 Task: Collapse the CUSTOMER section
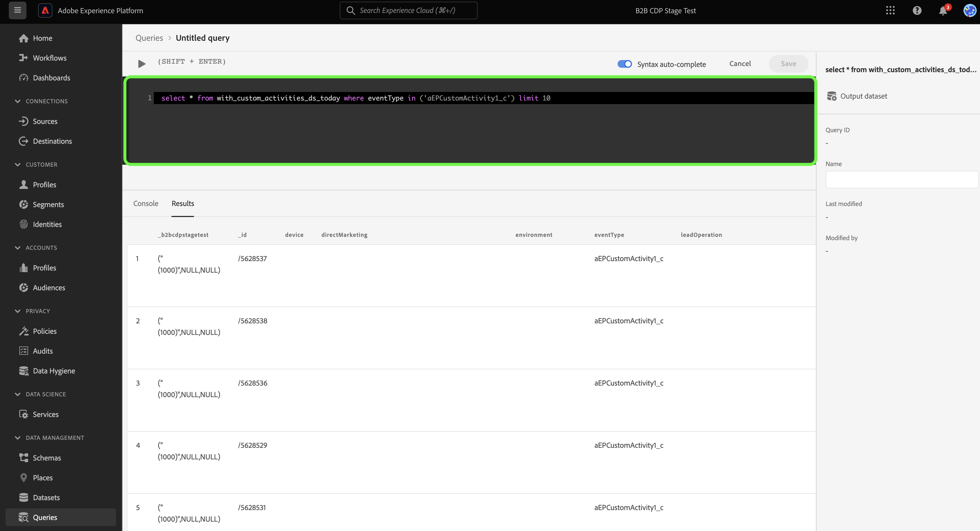[18, 165]
